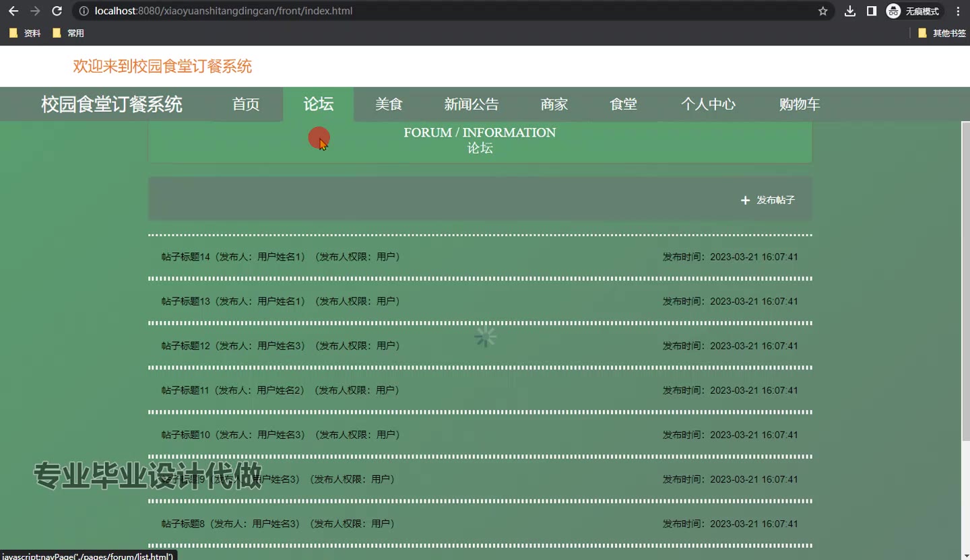Click the browser back arrow
This screenshot has width=970, height=560.
pos(13,11)
